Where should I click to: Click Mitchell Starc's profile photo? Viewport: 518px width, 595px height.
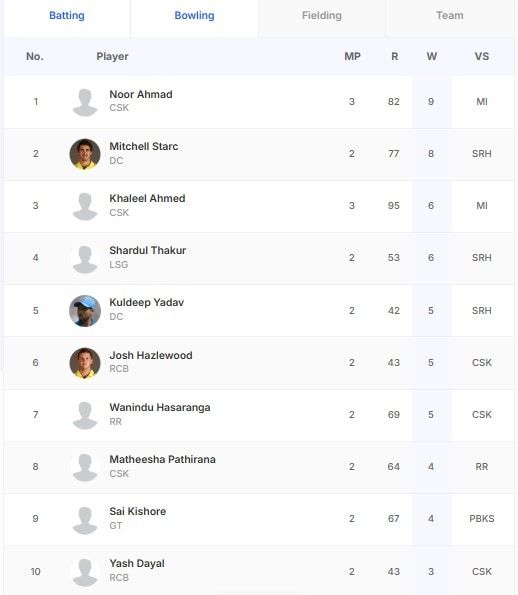(x=85, y=154)
